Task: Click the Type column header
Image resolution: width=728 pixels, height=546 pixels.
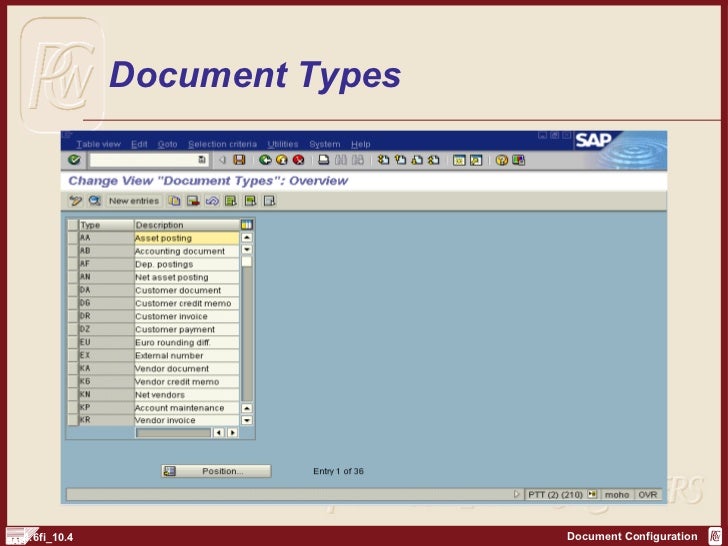Action: pos(106,225)
